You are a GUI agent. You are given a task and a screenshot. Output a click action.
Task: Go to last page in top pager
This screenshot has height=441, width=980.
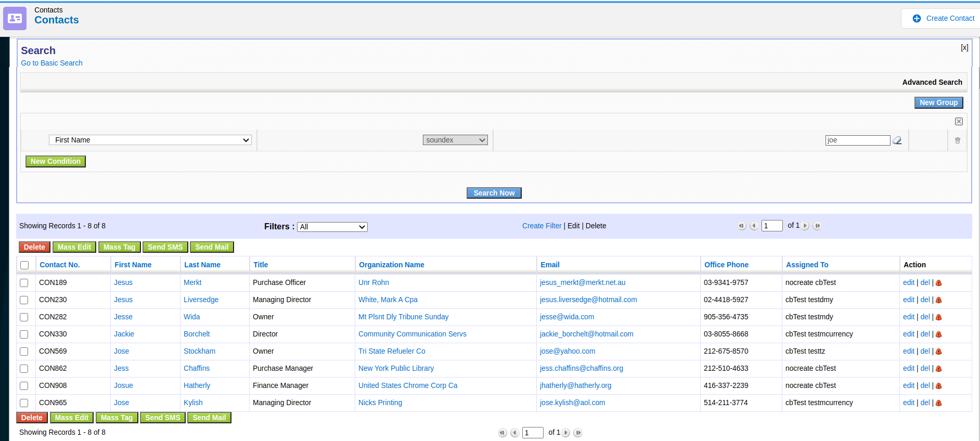[x=817, y=226]
